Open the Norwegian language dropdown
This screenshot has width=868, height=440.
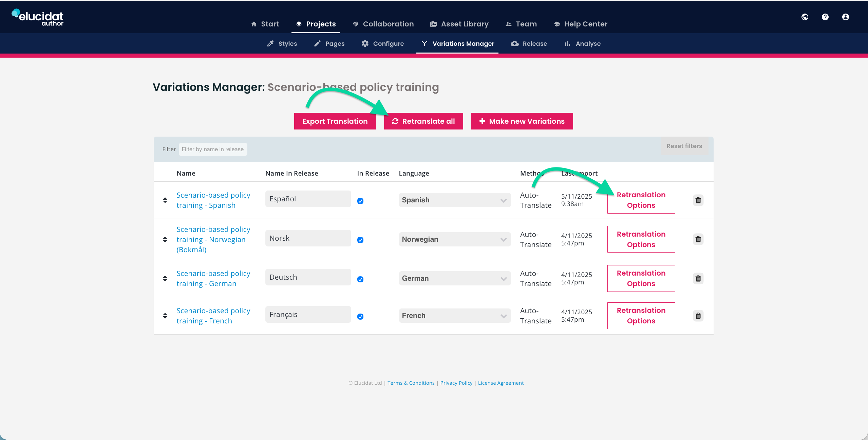455,239
